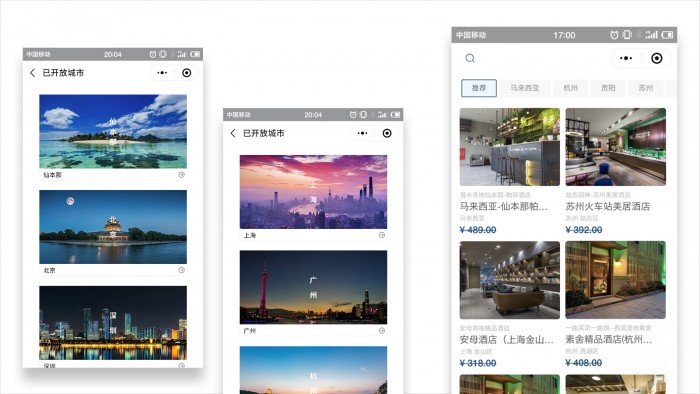Tap the search magnifier on the hotel screen
Screen dimensions: 700x394
470,58
